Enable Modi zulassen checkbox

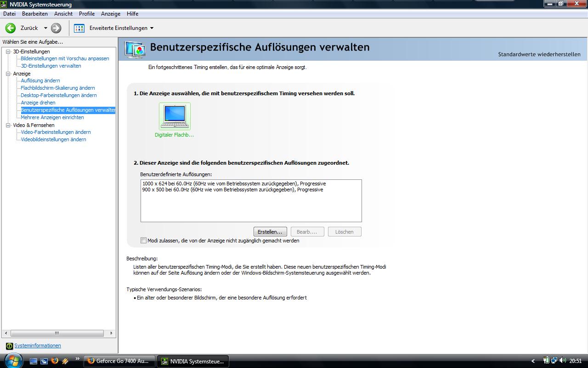click(144, 241)
